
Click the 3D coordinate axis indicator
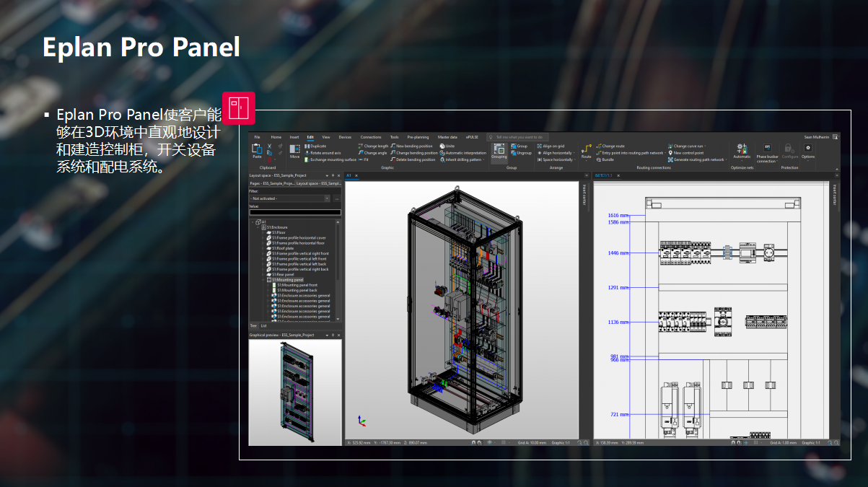tap(361, 421)
